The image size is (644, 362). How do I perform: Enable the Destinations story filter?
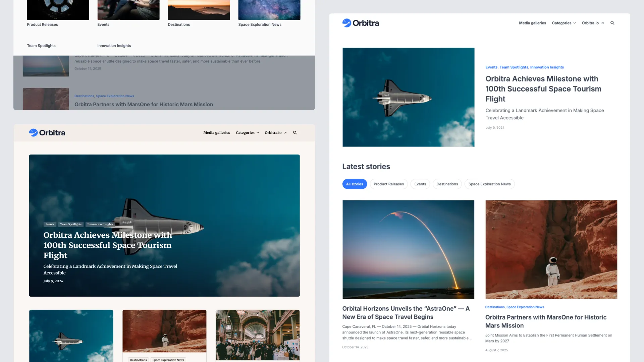point(447,184)
